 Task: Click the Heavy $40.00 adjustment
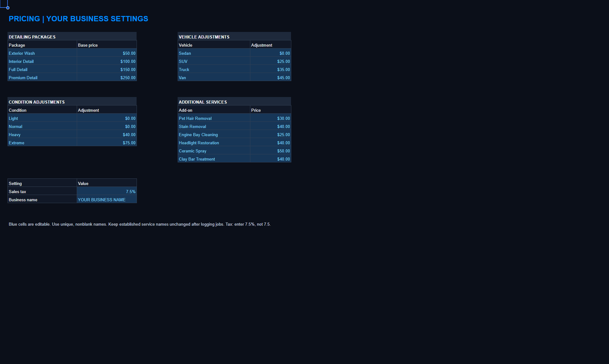107,135
